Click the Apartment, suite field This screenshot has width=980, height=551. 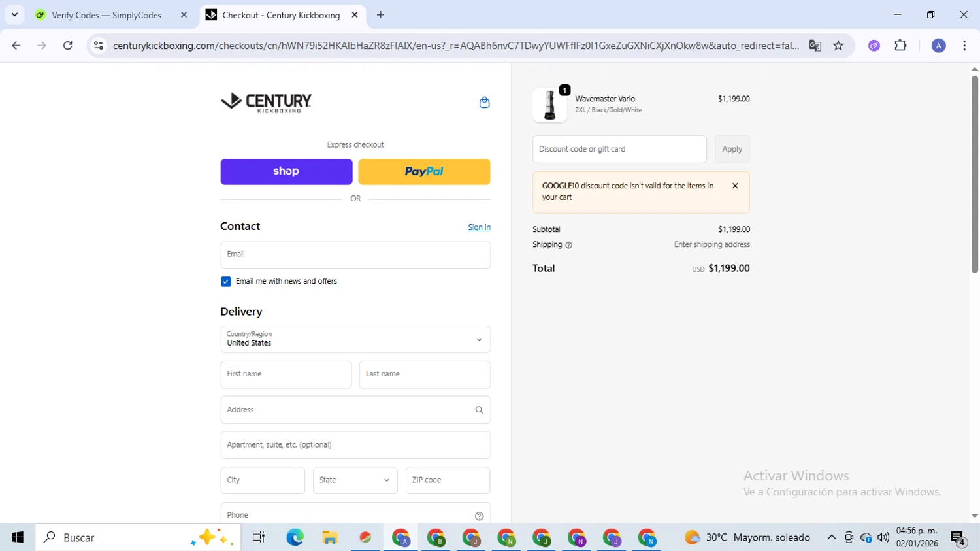coord(355,445)
